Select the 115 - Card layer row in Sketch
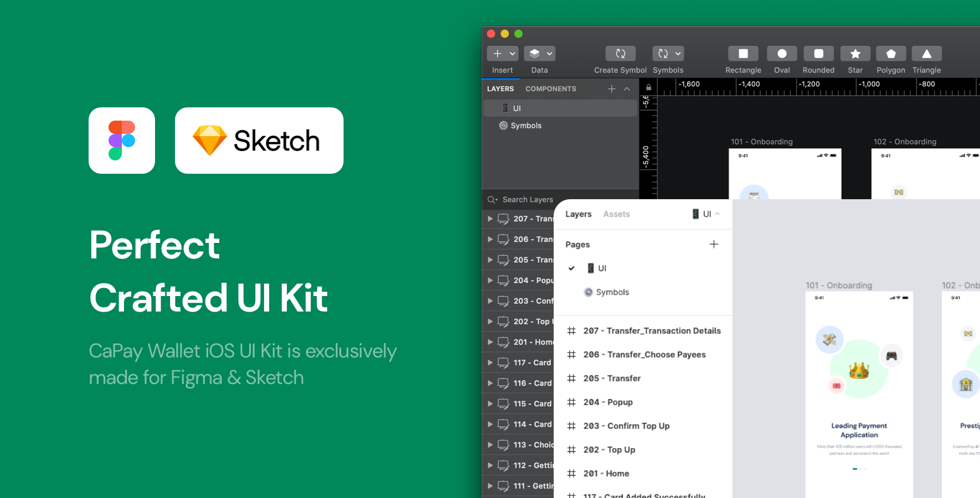 pyautogui.click(x=518, y=404)
